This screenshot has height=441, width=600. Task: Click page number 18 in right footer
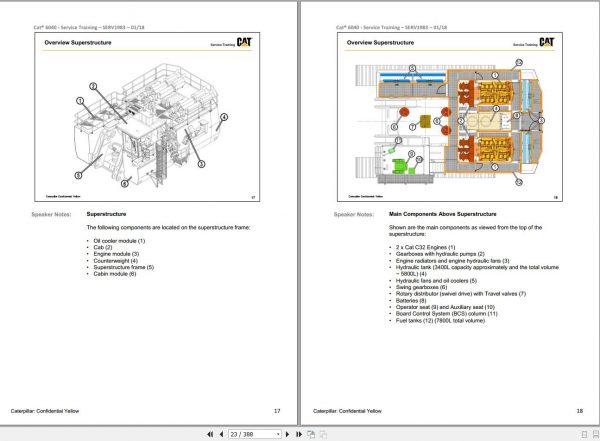579,411
